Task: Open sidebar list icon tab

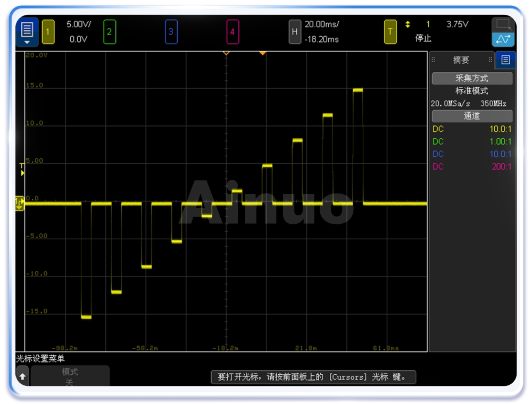Action: click(505, 60)
